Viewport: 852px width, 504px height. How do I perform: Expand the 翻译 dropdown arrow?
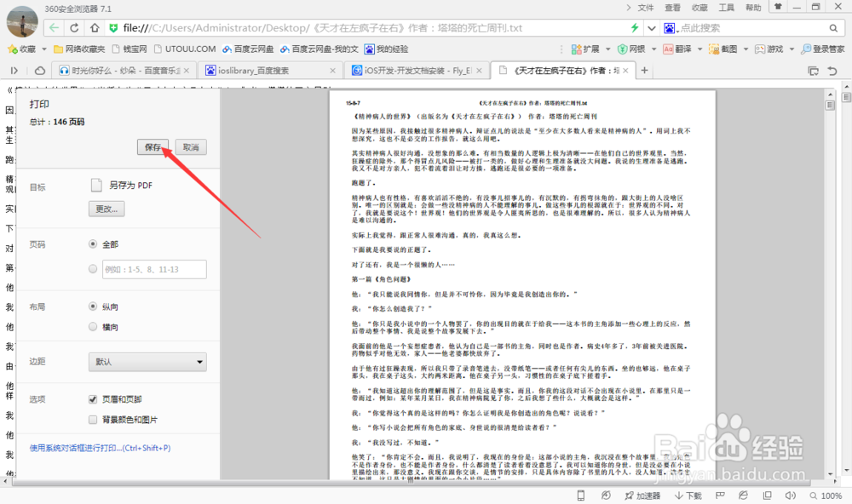coord(699,49)
